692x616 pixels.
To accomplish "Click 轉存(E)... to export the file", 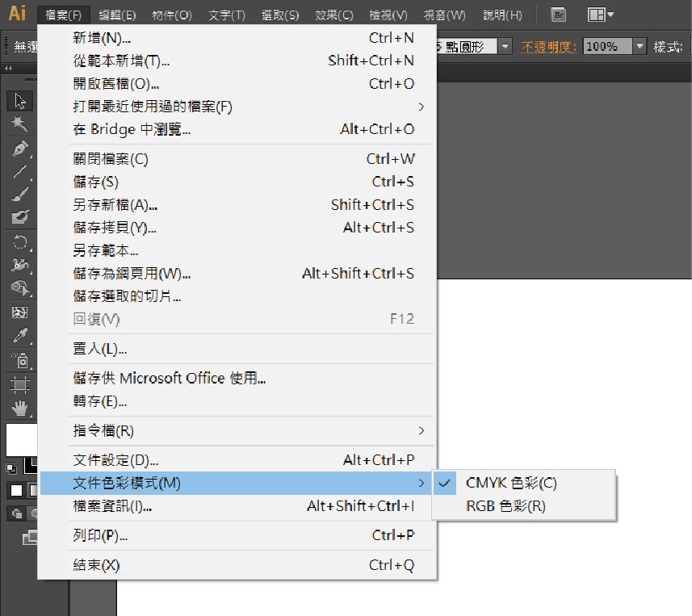I will (99, 401).
